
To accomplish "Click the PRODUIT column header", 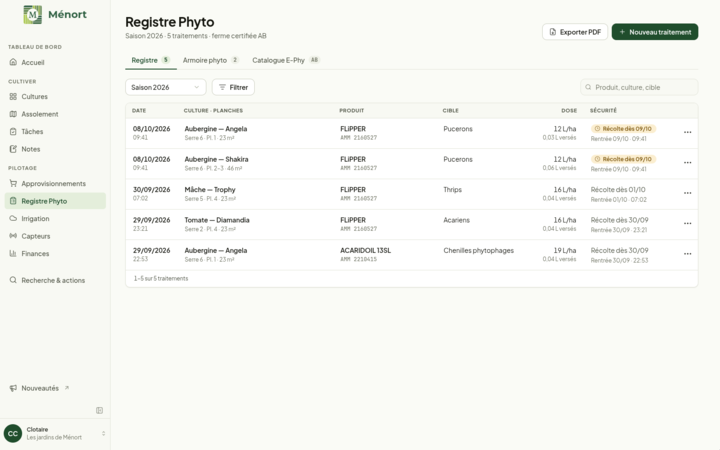I will point(352,111).
